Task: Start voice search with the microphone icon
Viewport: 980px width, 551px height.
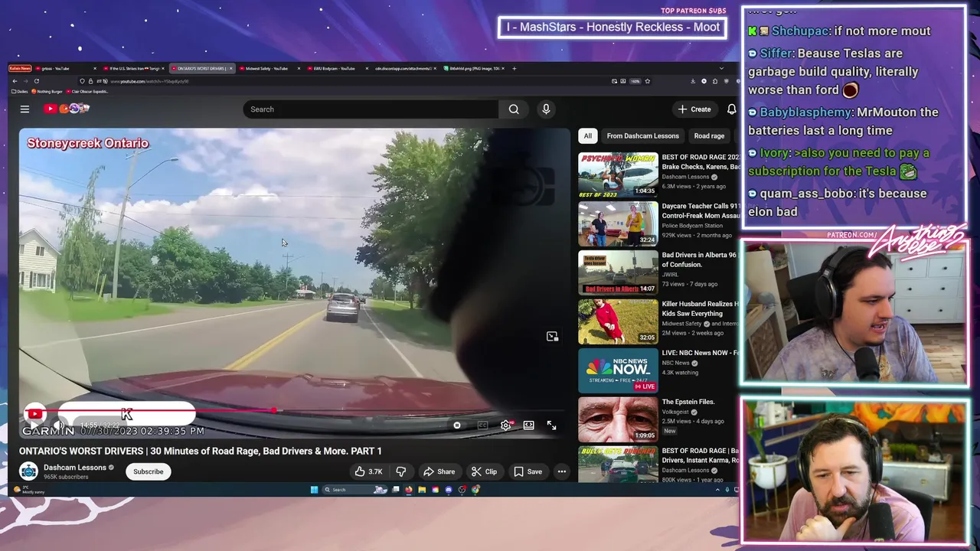Action: [546, 109]
